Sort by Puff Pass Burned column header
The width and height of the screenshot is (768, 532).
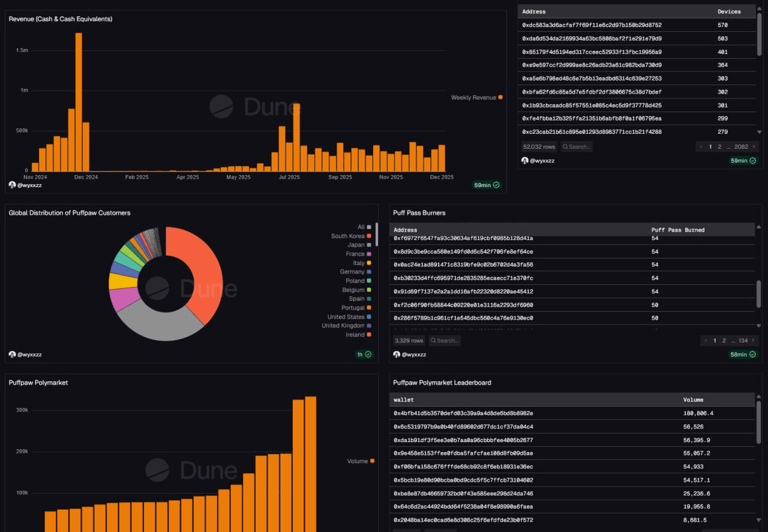pos(677,230)
